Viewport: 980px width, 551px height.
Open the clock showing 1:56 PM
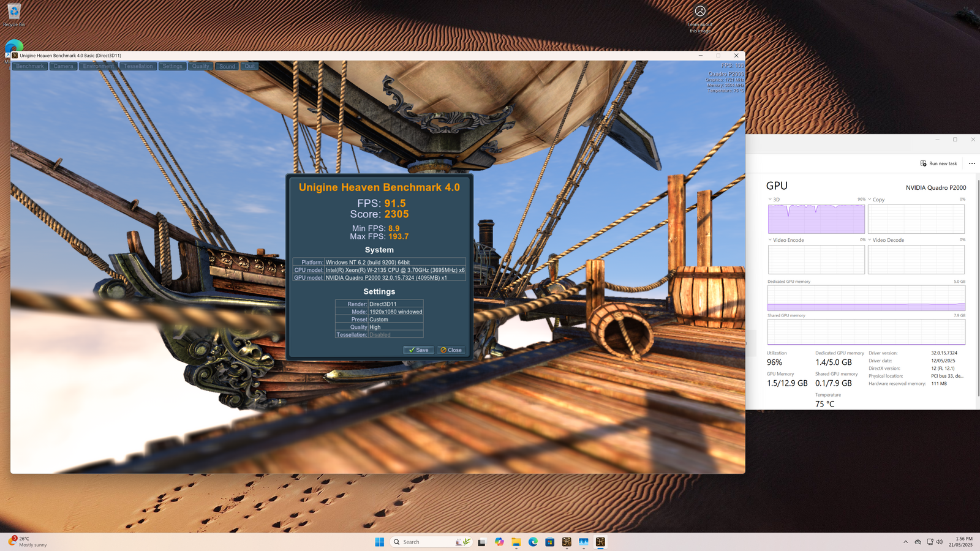960,542
